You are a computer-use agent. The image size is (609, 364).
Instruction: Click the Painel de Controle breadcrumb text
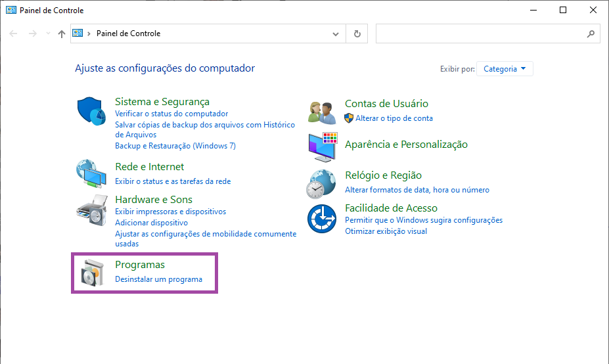(128, 34)
